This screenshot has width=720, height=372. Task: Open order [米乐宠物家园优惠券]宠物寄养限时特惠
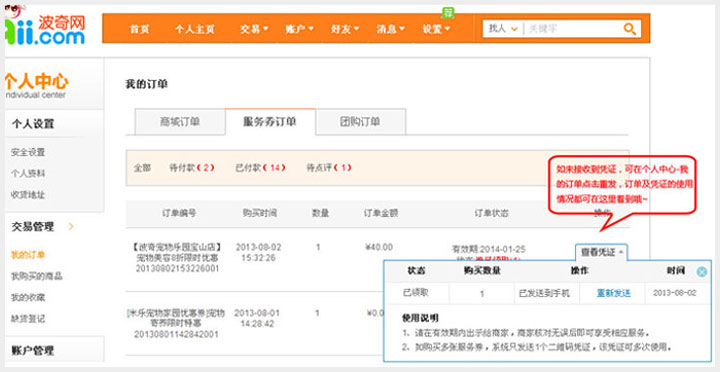coord(176,319)
